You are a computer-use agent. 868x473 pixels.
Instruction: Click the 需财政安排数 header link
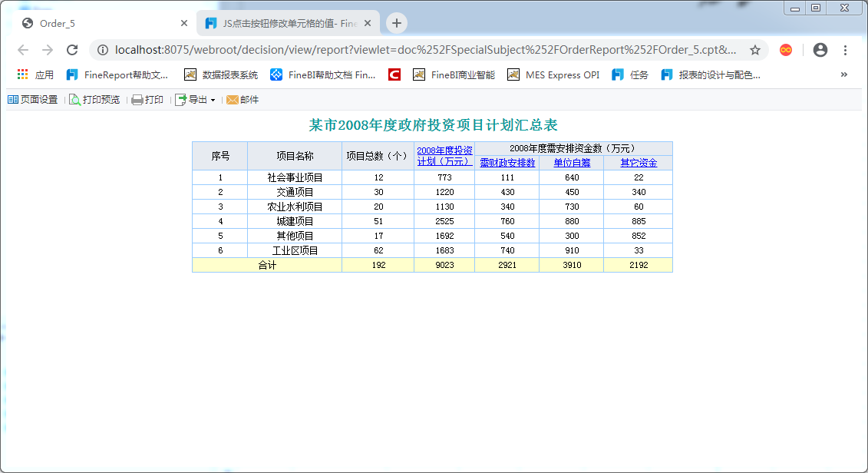point(507,163)
